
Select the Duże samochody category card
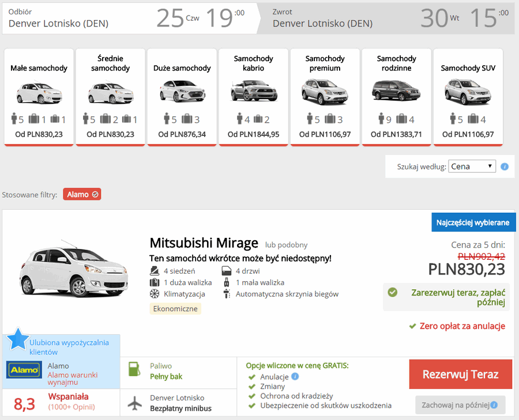pyautogui.click(x=182, y=97)
